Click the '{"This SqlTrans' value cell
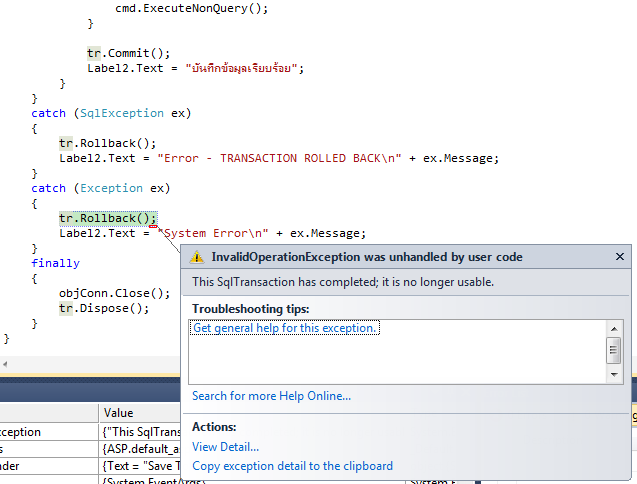Screen dimensions: 637x484 pyautogui.click(x=140, y=432)
